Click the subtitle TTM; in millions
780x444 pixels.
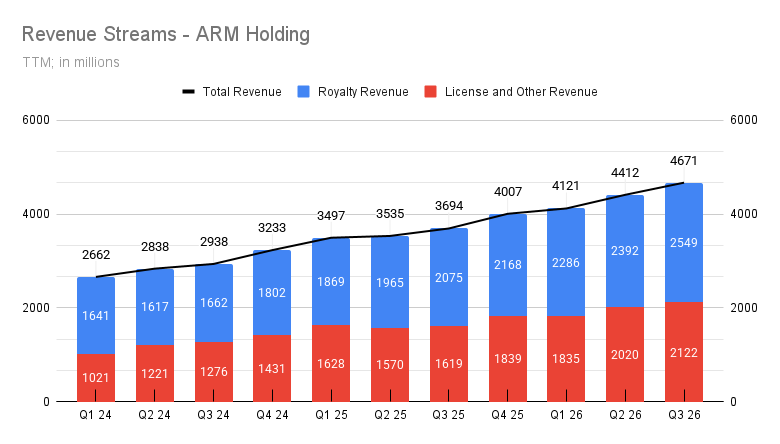[70, 62]
